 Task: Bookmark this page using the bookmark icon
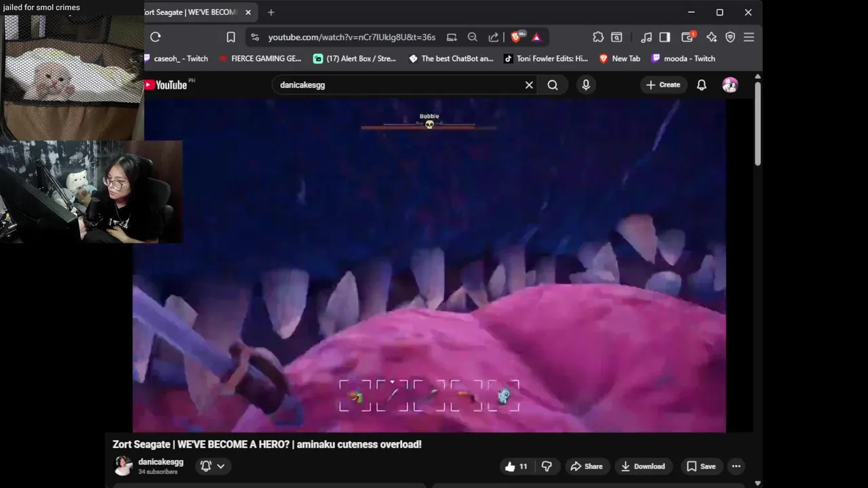pyautogui.click(x=231, y=37)
